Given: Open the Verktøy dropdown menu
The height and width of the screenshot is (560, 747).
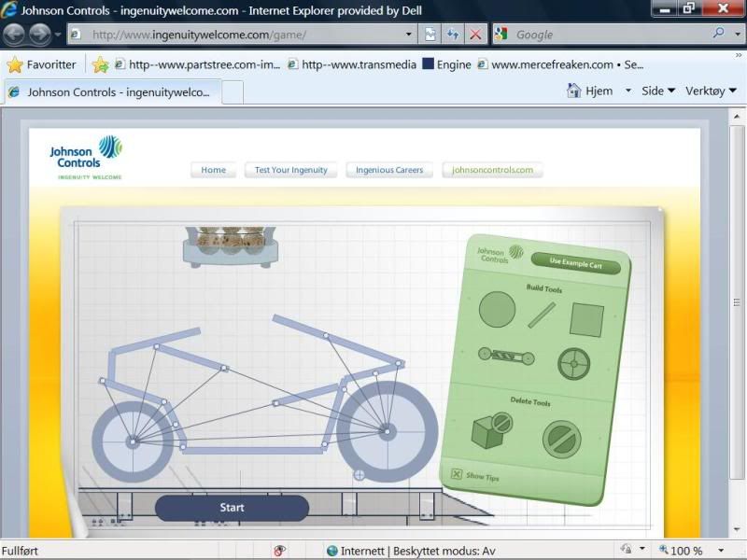Looking at the screenshot, I should (711, 91).
